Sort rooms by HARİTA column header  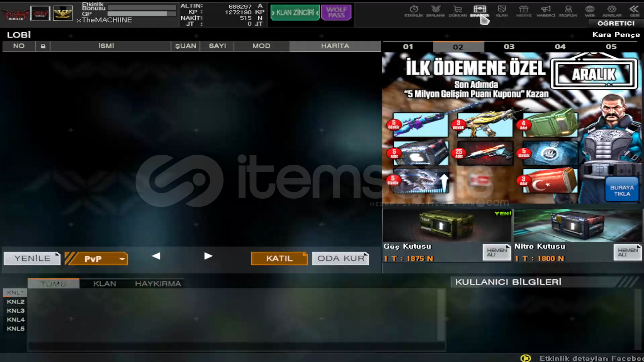point(335,46)
